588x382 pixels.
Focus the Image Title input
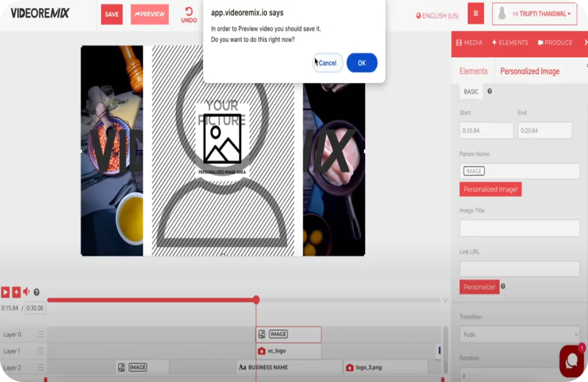coord(519,228)
